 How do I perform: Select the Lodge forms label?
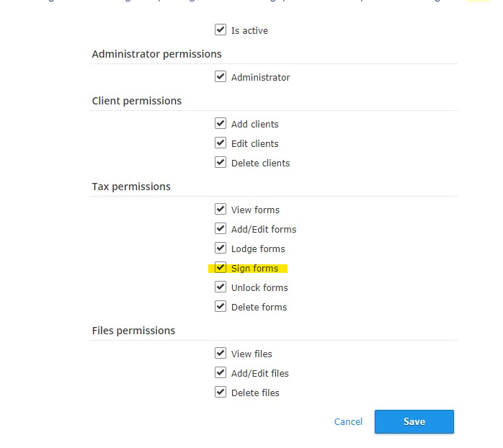[x=258, y=249]
